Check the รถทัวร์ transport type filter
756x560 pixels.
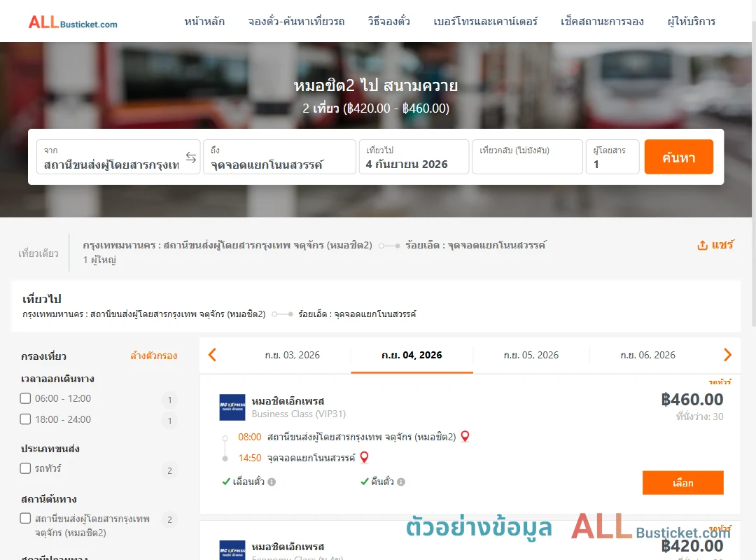(26, 468)
